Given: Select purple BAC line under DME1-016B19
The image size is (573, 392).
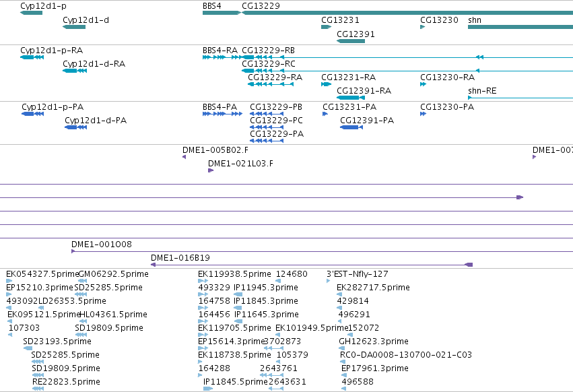Looking at the screenshot, I should tap(312, 265).
